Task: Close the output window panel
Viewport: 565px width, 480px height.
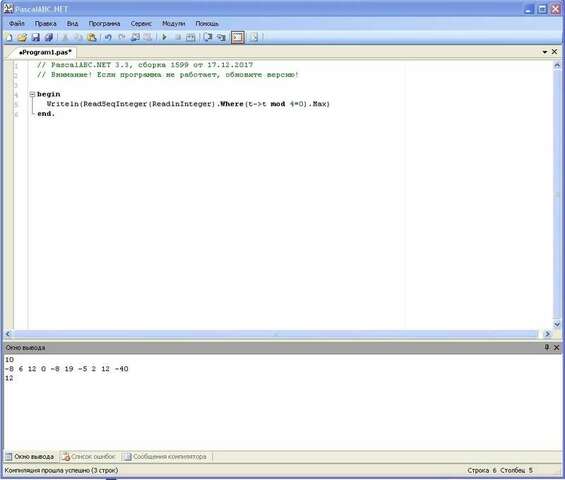Action: (556, 347)
